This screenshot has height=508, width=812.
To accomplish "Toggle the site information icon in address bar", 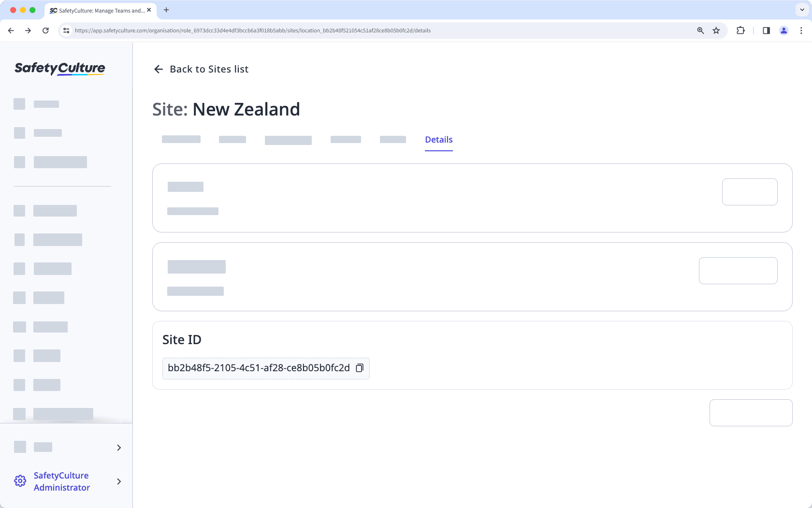I will click(66, 30).
